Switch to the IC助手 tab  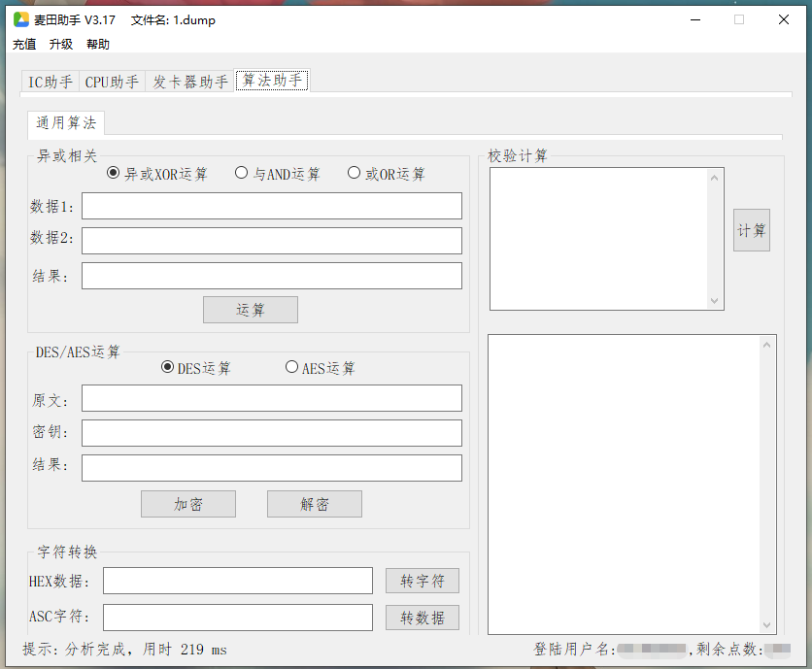[50, 82]
